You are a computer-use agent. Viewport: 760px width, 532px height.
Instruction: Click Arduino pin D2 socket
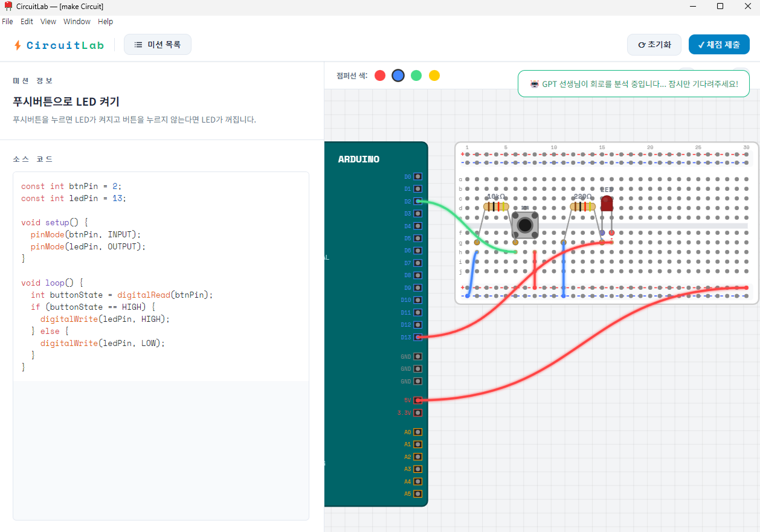[x=417, y=201]
